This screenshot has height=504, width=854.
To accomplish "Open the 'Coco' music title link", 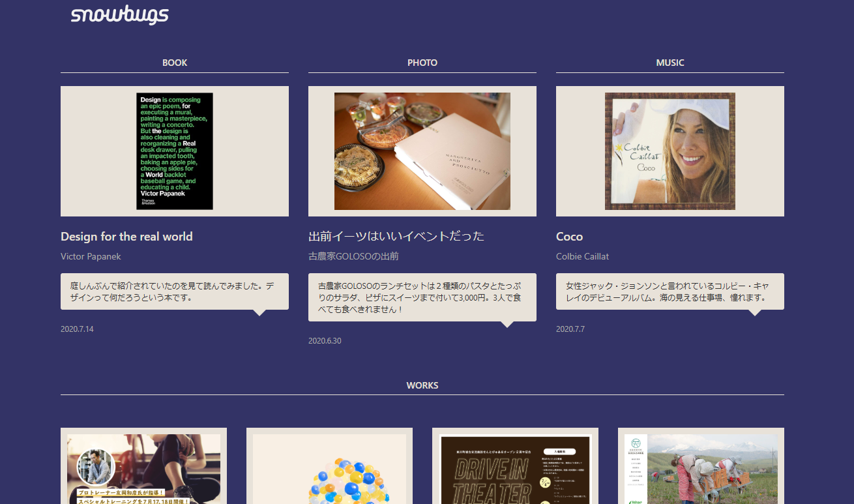I will pos(569,237).
